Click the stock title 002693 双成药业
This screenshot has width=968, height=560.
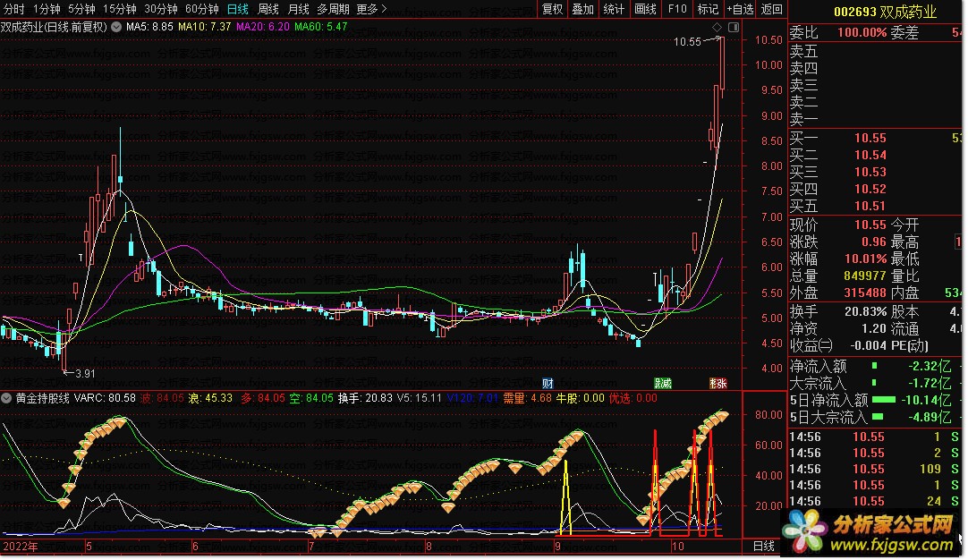[x=885, y=12]
